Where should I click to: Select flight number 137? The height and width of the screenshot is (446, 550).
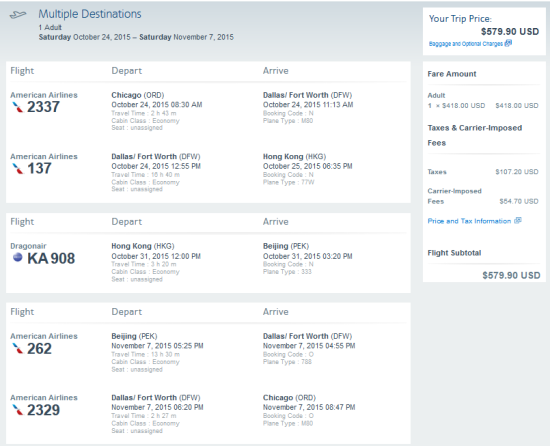tap(39, 169)
